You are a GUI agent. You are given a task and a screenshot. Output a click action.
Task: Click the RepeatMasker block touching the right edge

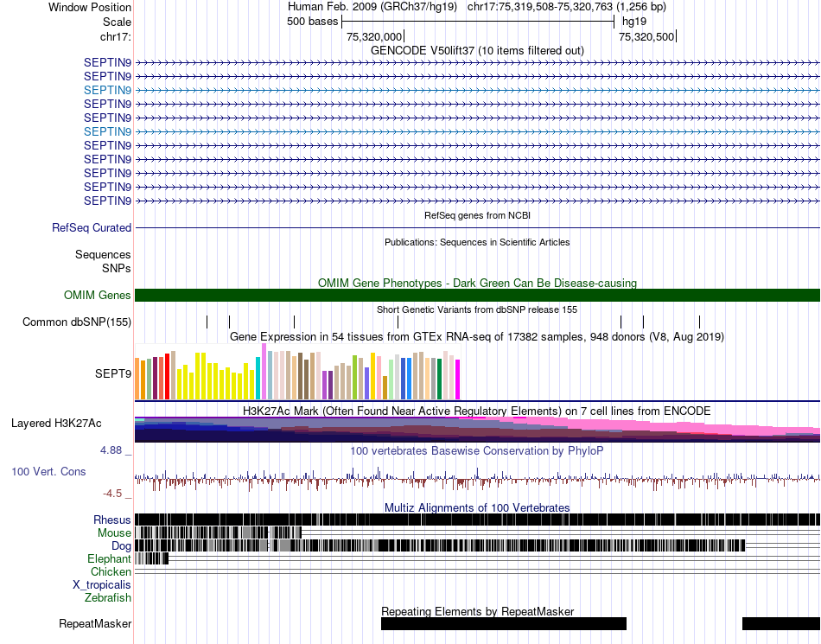[781, 623]
